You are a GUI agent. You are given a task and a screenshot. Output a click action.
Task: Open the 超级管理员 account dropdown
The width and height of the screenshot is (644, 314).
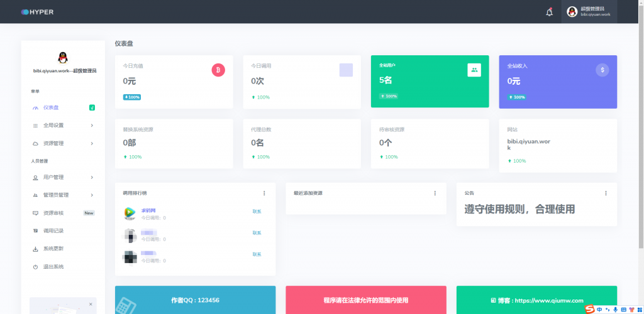(x=589, y=12)
